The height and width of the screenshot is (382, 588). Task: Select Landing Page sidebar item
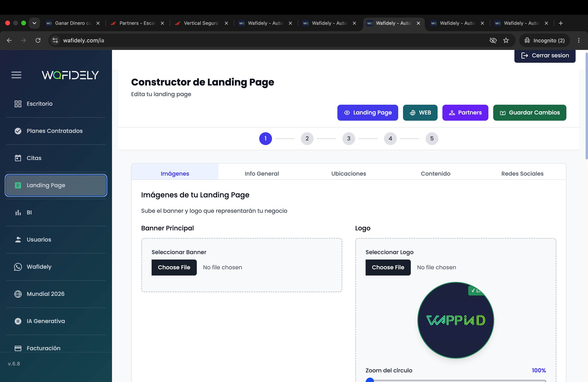(x=56, y=185)
